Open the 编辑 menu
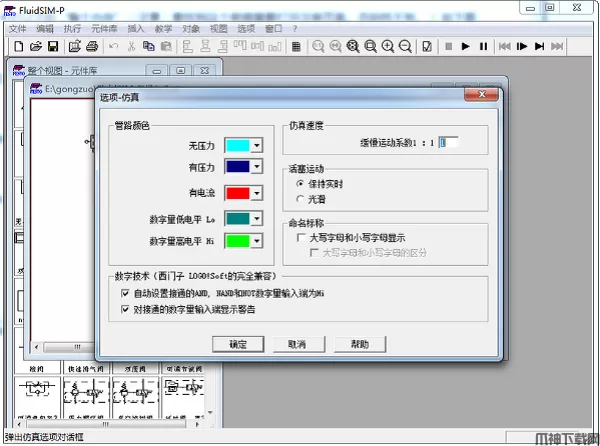600x446 pixels. pos(45,29)
